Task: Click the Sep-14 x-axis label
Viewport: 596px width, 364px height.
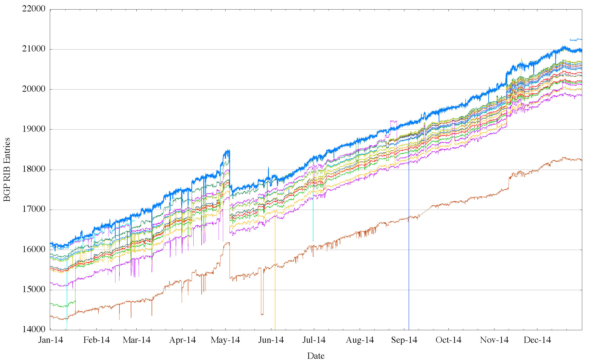Action: [404, 340]
